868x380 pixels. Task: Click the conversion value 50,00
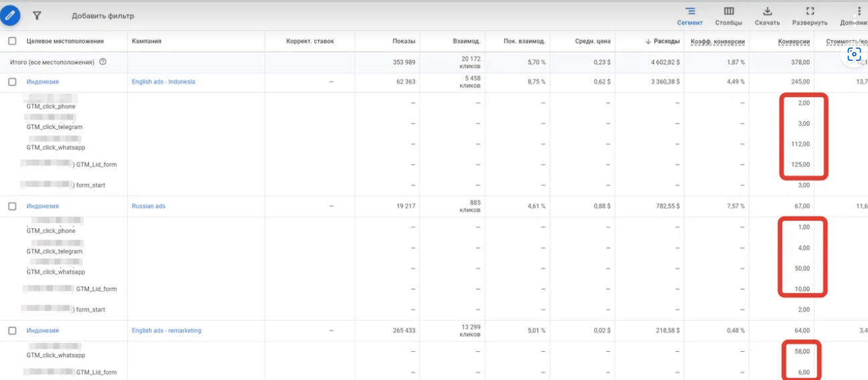click(802, 268)
